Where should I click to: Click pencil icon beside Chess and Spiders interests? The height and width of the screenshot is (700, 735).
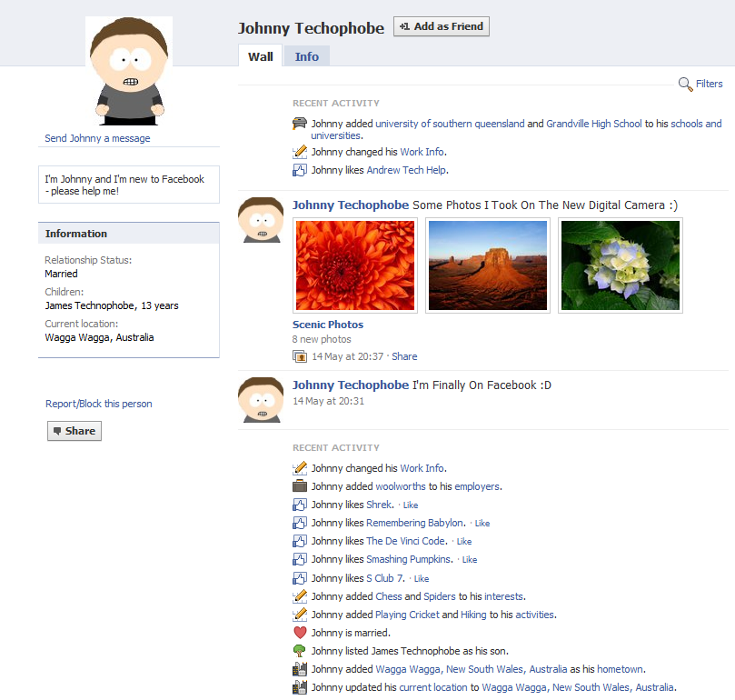(x=300, y=596)
